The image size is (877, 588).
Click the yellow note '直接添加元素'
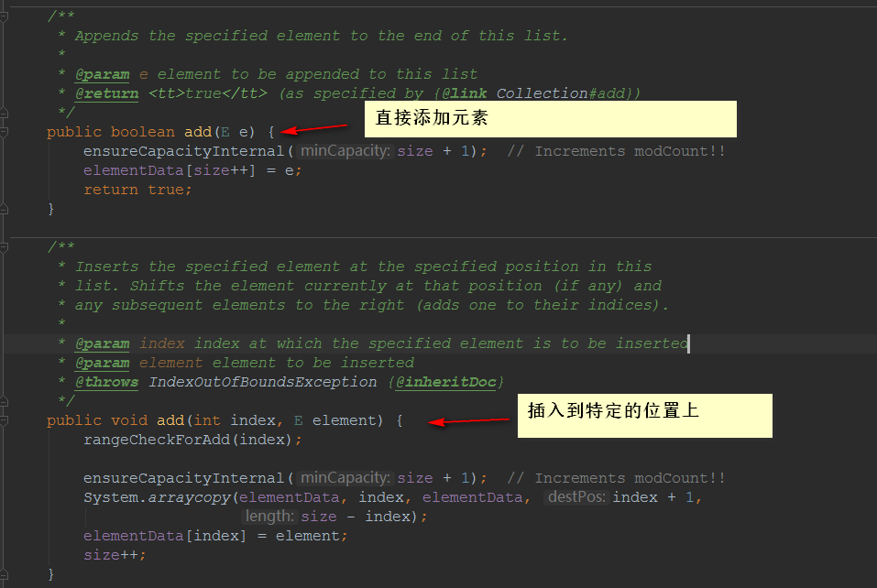tap(551, 119)
